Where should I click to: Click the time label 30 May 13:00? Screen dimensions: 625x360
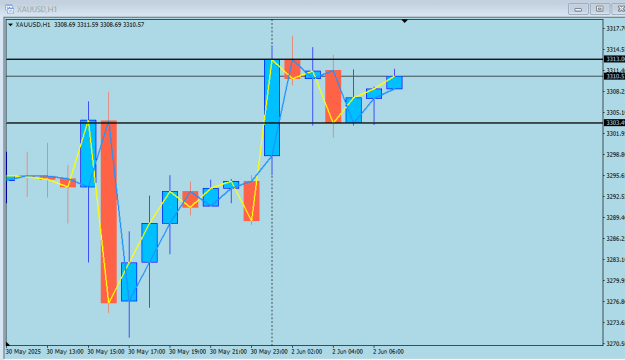(65, 352)
